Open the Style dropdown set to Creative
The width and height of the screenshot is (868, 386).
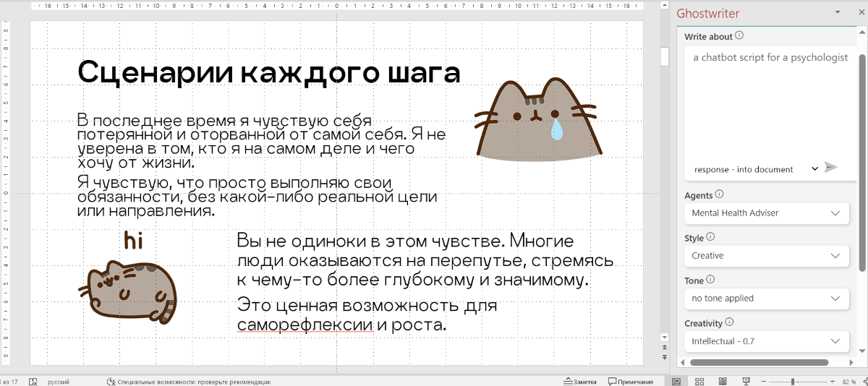pyautogui.click(x=766, y=256)
